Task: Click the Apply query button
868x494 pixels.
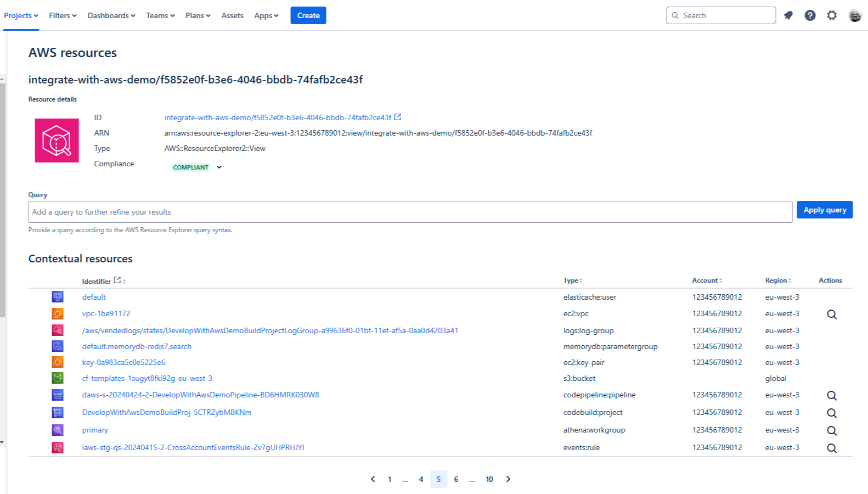Action: [825, 210]
